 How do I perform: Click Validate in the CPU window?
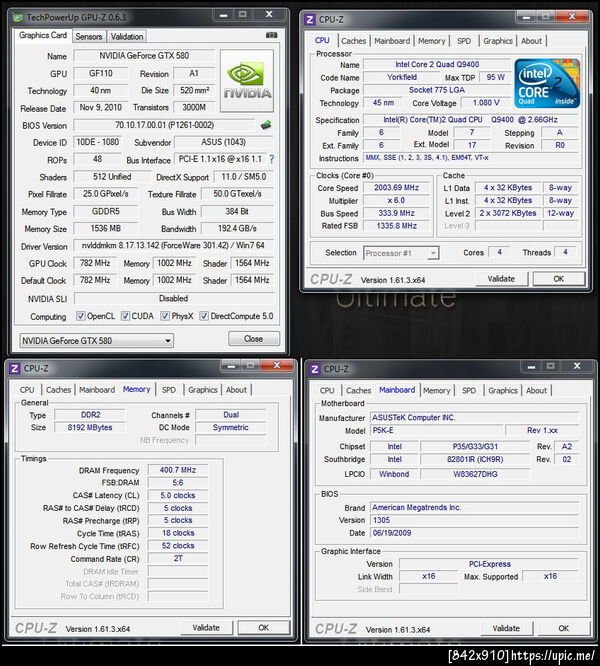pyautogui.click(x=501, y=279)
